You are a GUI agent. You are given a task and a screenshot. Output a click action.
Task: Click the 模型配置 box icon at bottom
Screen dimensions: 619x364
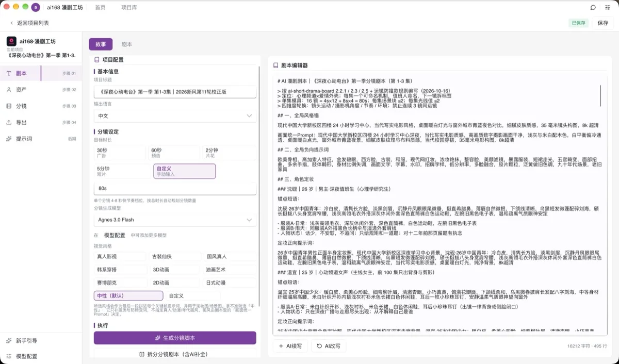[x=9, y=356]
